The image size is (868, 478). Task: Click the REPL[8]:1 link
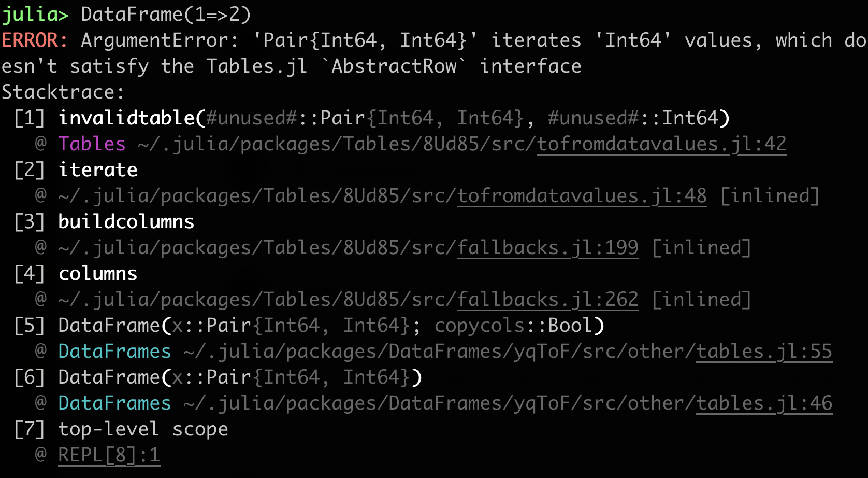[109, 455]
